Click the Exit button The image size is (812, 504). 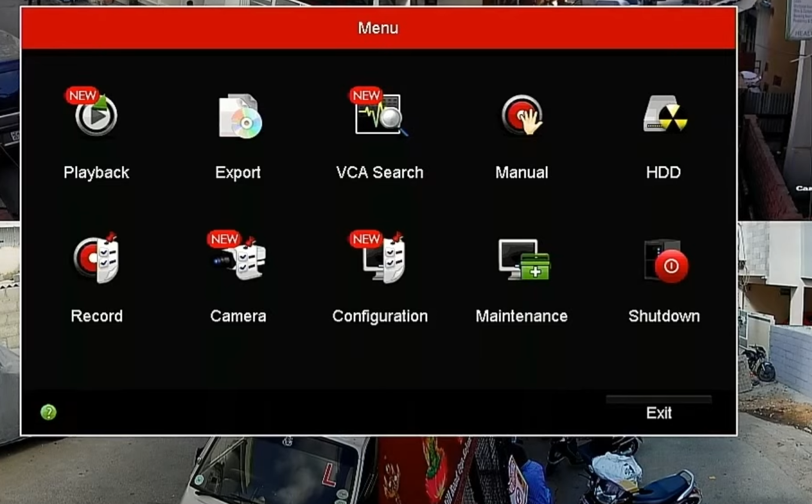click(x=658, y=413)
